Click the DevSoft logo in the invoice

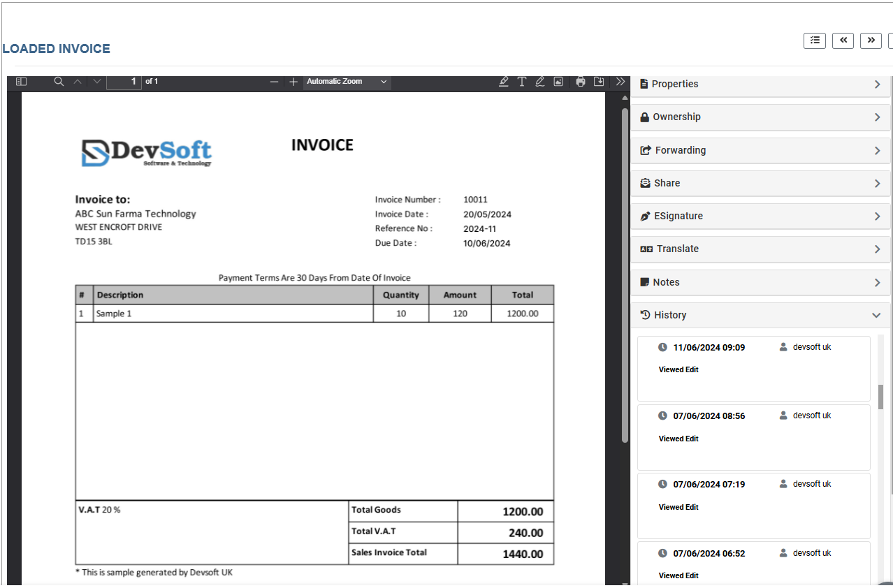[x=147, y=153]
